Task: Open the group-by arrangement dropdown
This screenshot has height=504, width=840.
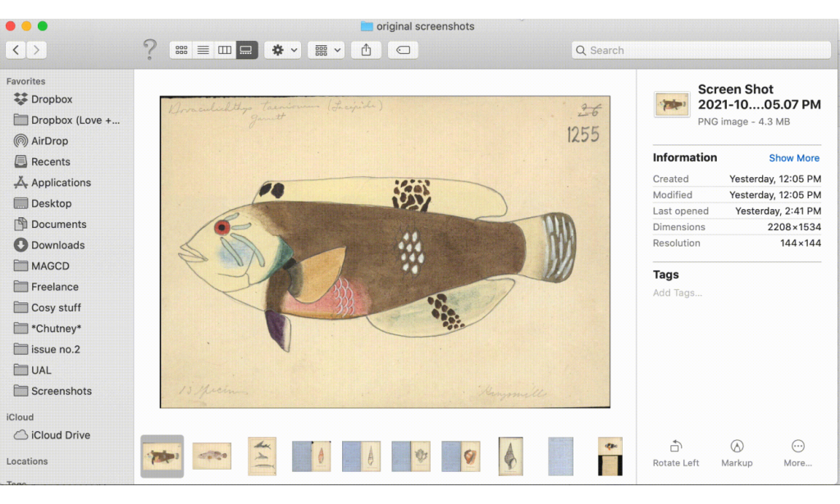Action: [326, 50]
